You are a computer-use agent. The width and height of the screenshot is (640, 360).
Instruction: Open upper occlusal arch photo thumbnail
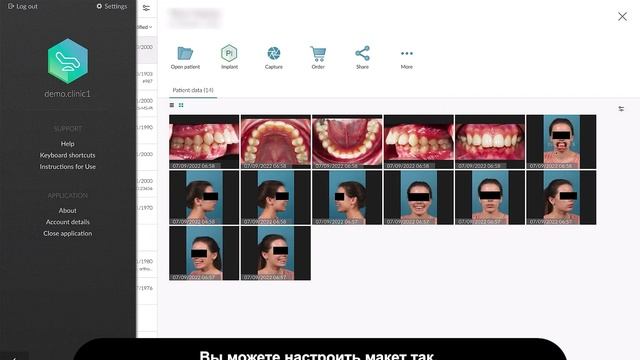(276, 142)
